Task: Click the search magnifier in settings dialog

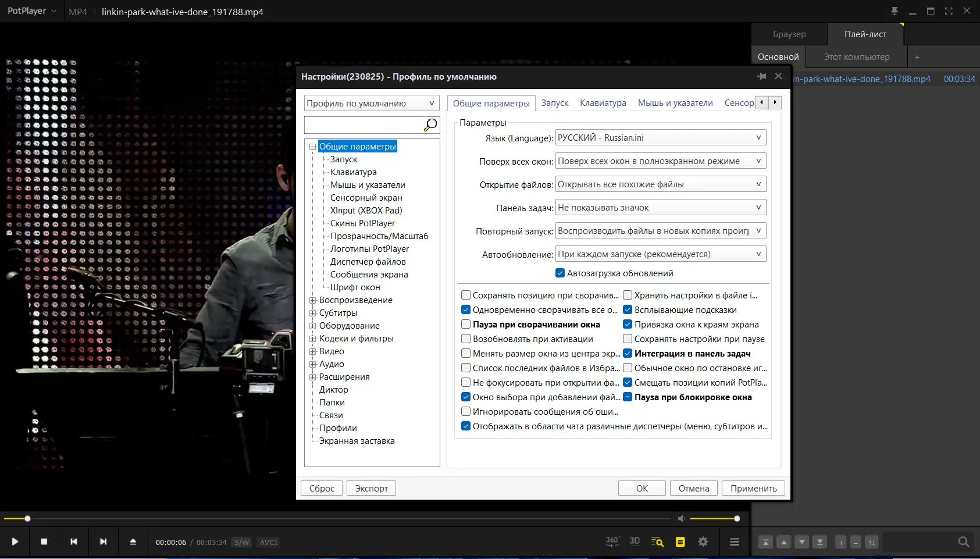Action: coord(430,125)
